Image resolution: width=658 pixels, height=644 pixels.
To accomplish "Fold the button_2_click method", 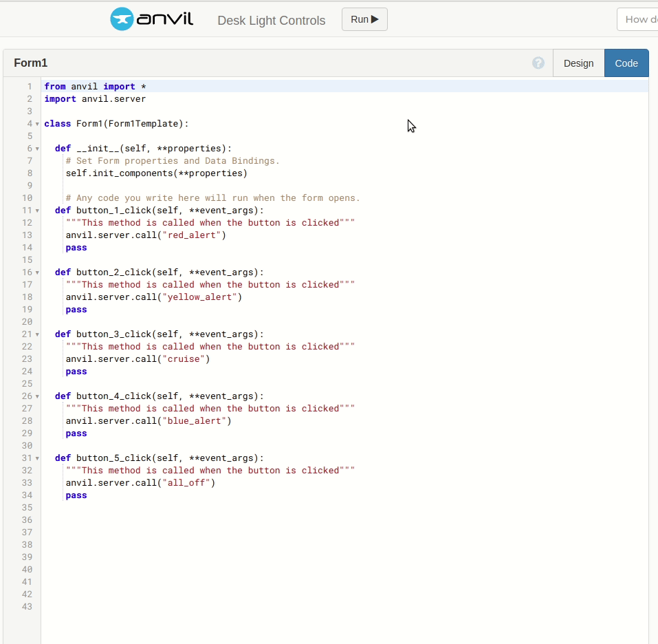I will 37,272.
